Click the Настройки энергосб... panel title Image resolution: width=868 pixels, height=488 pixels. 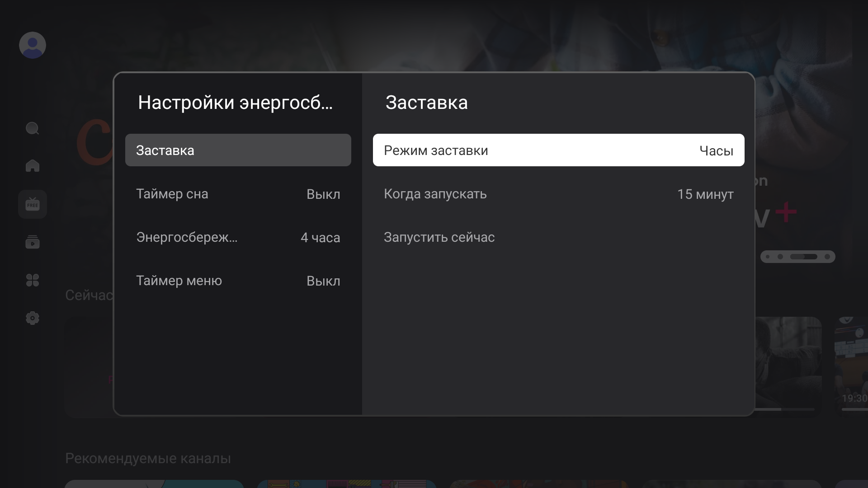(235, 103)
